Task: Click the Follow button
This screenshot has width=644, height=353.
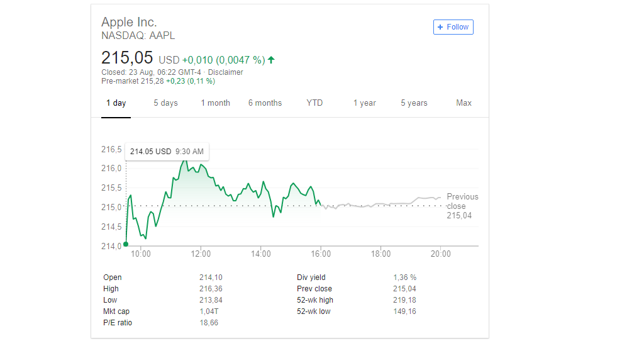Action: tap(453, 27)
